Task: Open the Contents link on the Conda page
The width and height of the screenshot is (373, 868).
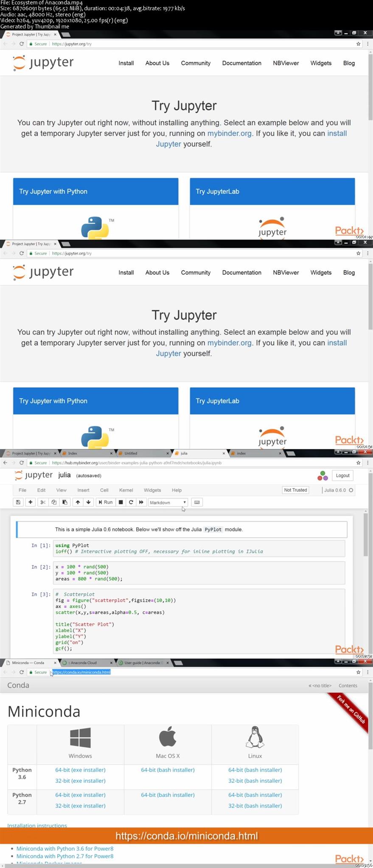Action: (x=348, y=685)
